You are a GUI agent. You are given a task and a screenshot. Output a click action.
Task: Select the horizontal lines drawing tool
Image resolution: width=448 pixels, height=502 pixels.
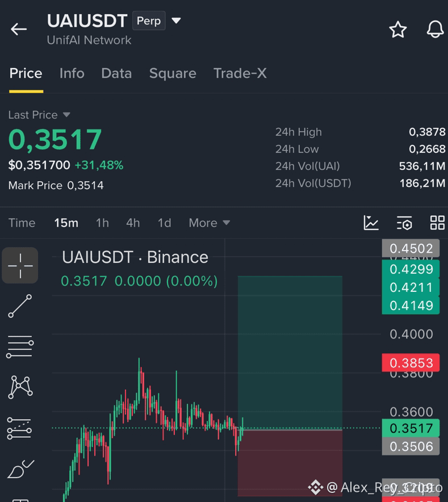coord(20,347)
